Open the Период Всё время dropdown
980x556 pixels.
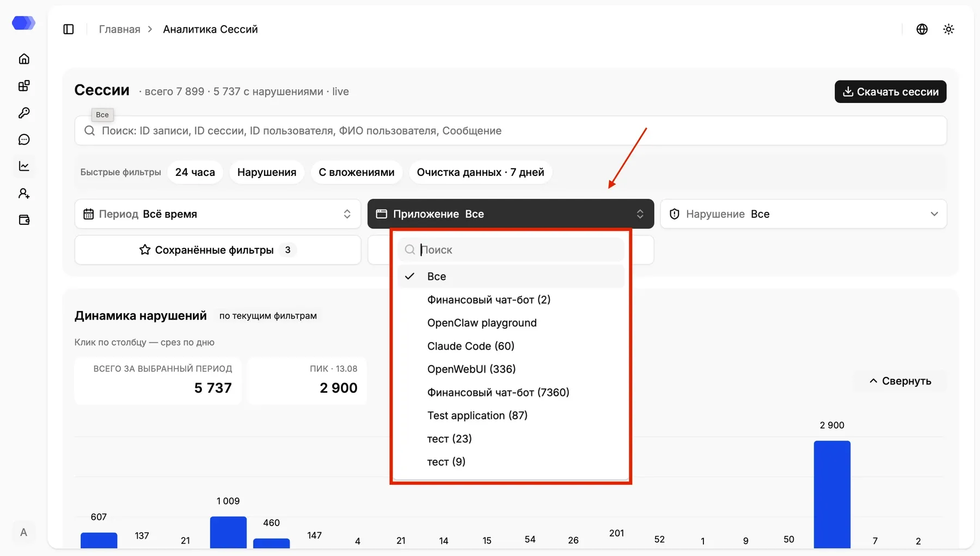pos(218,214)
